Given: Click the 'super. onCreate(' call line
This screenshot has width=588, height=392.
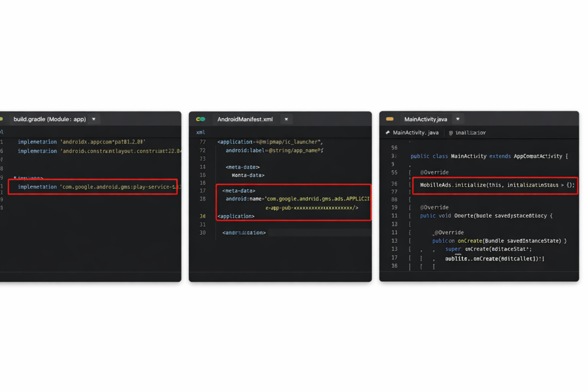Looking at the screenshot, I should (x=489, y=249).
